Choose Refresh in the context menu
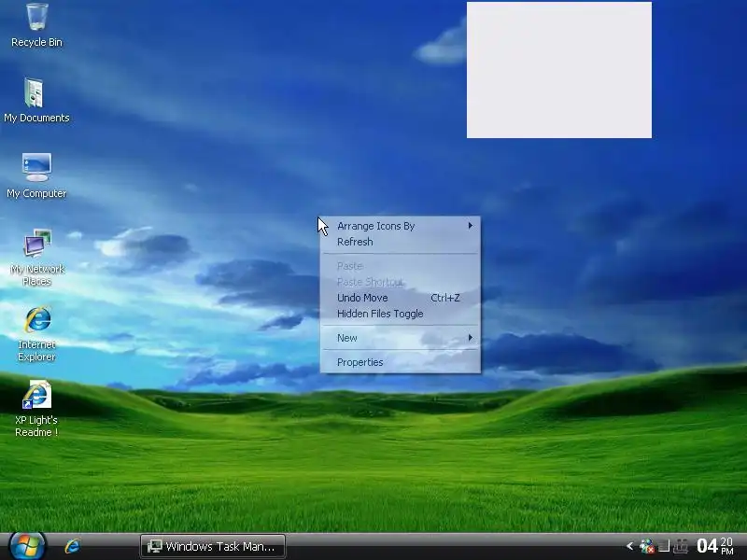The width and height of the screenshot is (747, 560). [x=401, y=242]
